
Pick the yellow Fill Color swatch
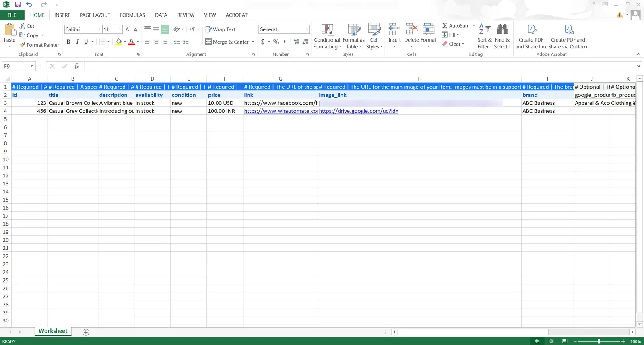click(119, 42)
